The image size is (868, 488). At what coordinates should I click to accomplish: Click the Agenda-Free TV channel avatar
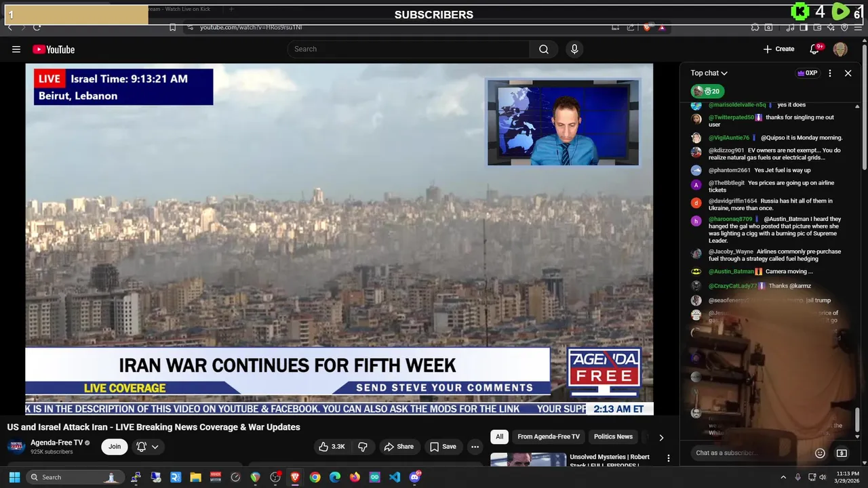[x=16, y=447]
